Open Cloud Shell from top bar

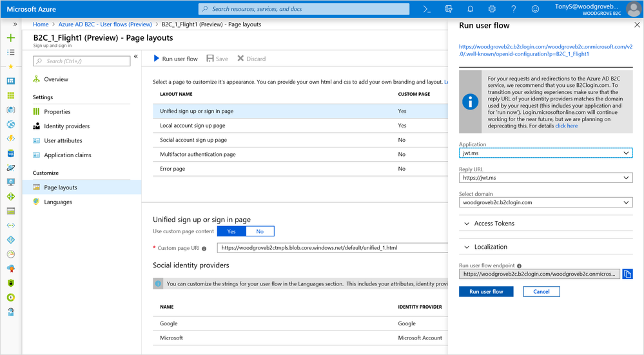coord(427,9)
